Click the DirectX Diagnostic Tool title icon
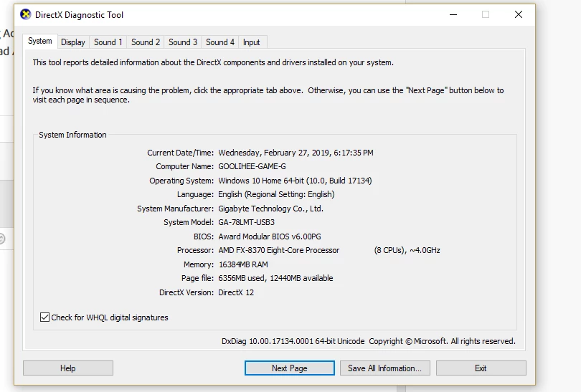 pyautogui.click(x=26, y=15)
